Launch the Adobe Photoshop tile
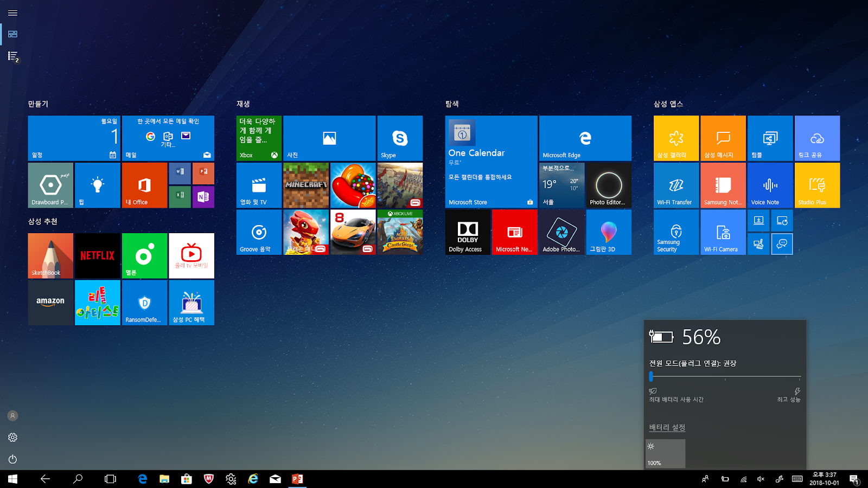Viewport: 868px width, 488px height. pos(562,232)
